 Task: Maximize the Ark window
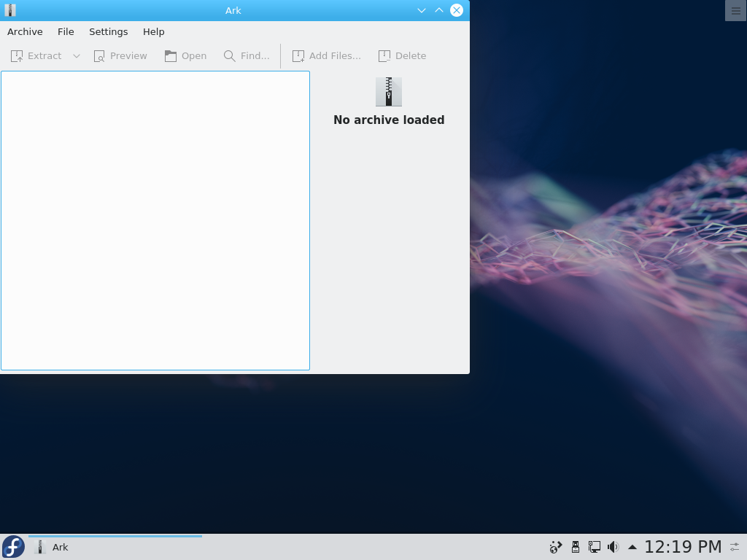[438, 10]
